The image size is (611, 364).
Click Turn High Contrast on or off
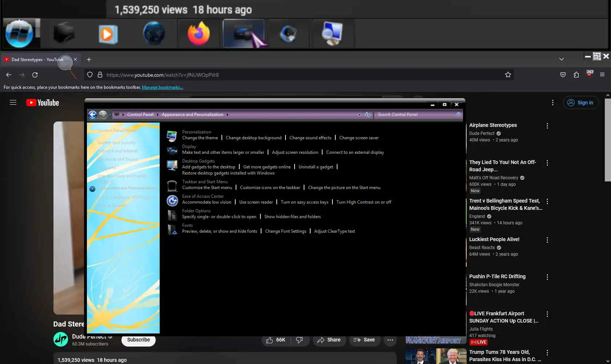pyautogui.click(x=364, y=202)
